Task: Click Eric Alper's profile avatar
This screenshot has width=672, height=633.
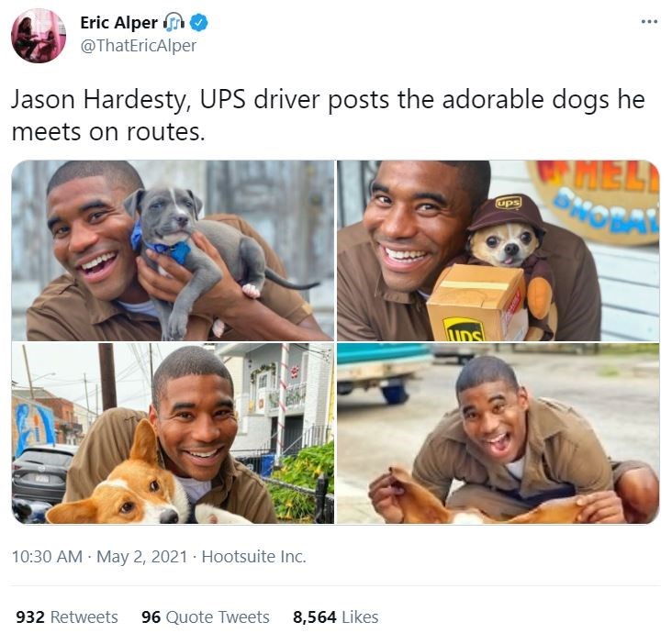Action: pos(39,36)
